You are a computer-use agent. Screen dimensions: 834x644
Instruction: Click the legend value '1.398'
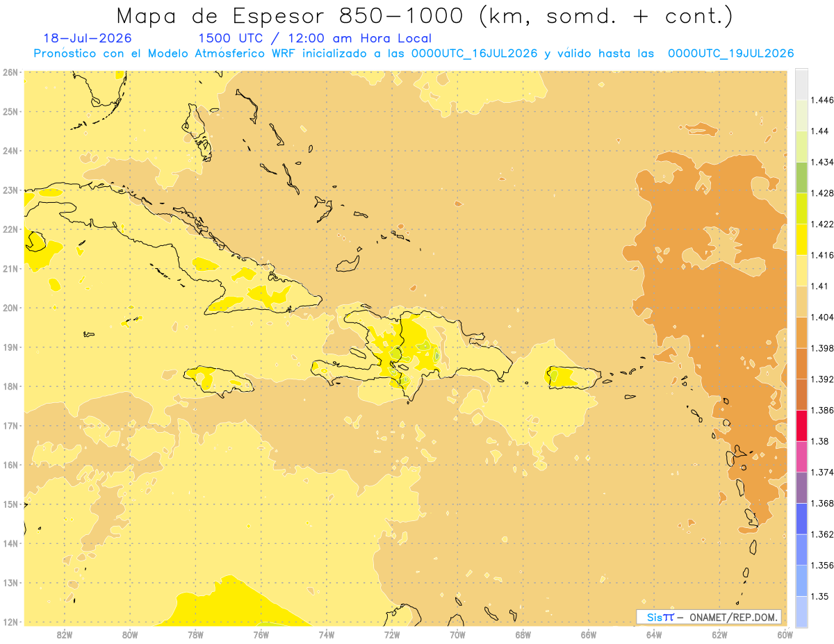click(x=822, y=348)
